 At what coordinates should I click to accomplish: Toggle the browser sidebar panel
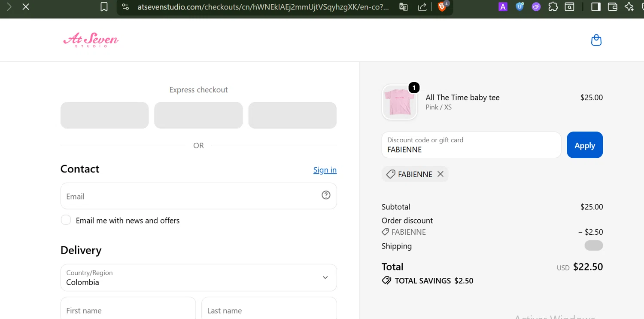(x=596, y=7)
